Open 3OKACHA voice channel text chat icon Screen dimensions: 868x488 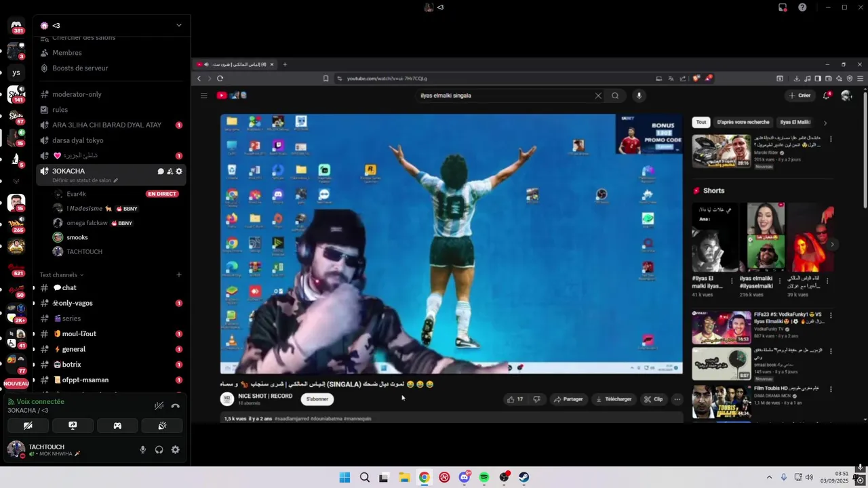click(x=161, y=171)
